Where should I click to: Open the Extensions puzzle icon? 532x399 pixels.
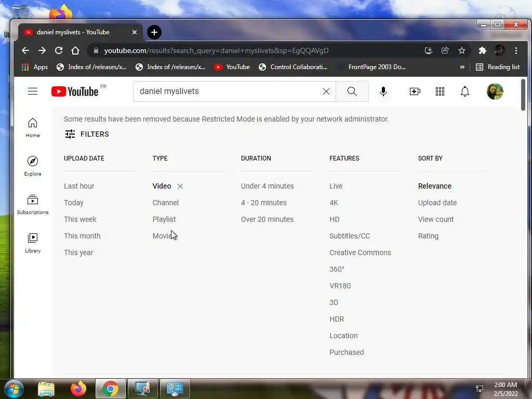483,50
